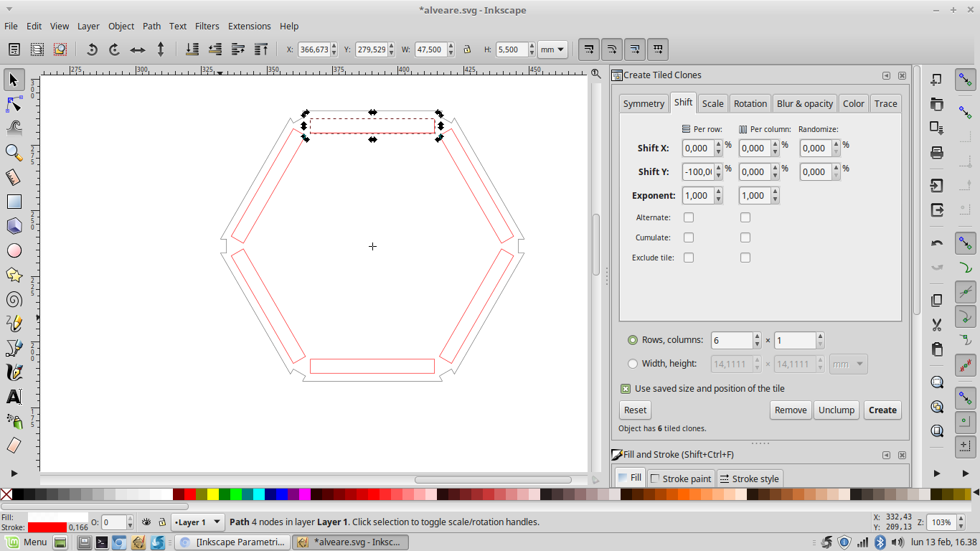
Task: Pick the Spray tool
Action: [14, 421]
